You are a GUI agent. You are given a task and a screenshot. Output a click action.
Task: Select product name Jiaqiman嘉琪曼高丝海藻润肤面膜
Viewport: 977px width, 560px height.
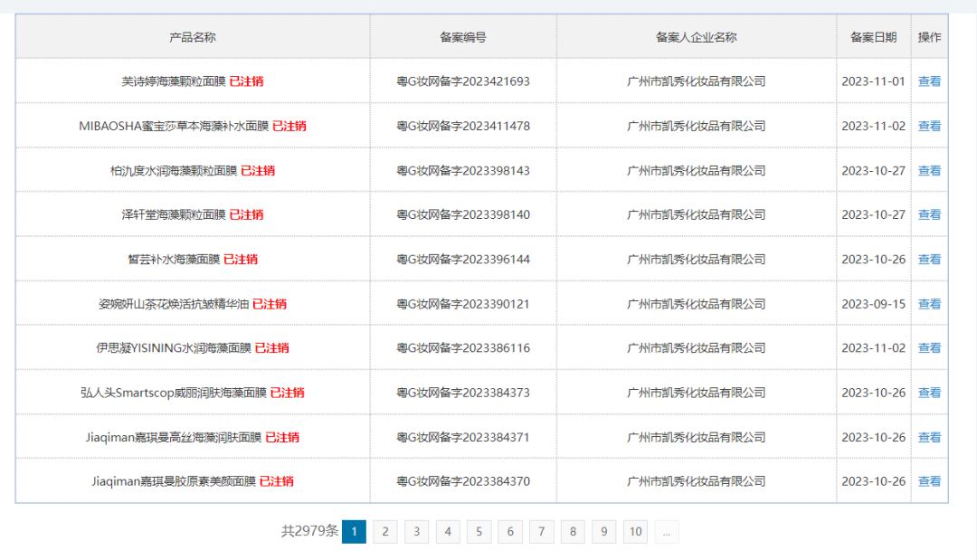click(174, 437)
